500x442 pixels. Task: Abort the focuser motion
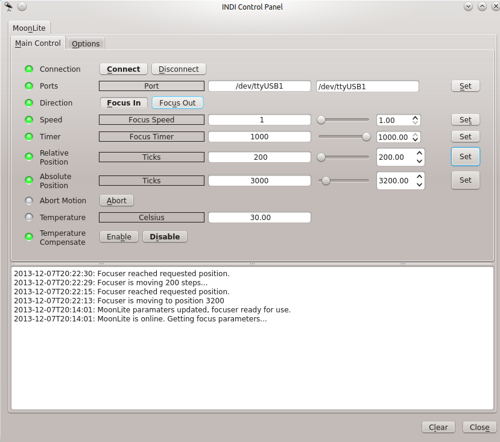116,200
